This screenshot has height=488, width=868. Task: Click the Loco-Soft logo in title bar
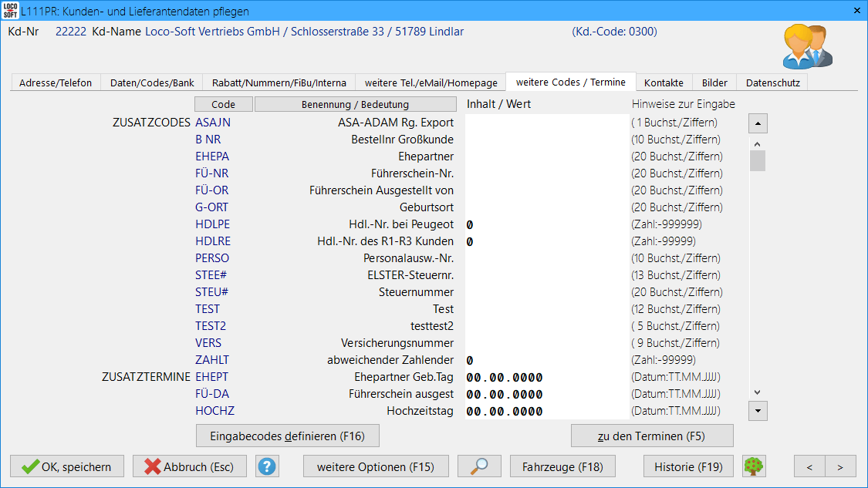pos(10,11)
